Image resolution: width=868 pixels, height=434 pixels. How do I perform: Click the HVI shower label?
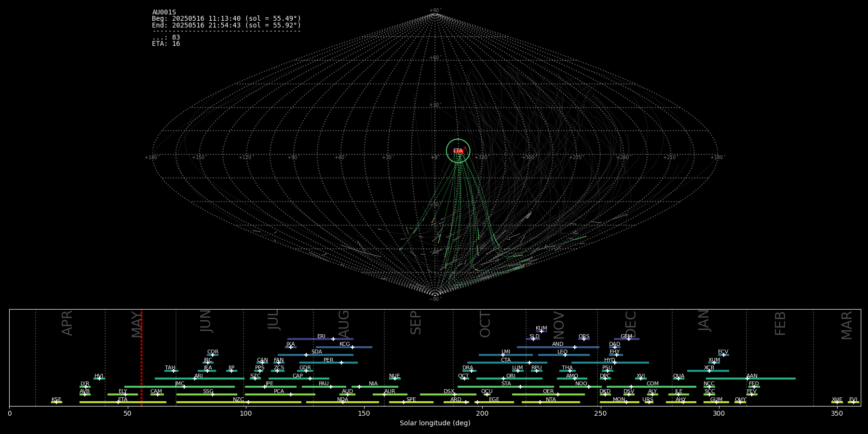(99, 376)
